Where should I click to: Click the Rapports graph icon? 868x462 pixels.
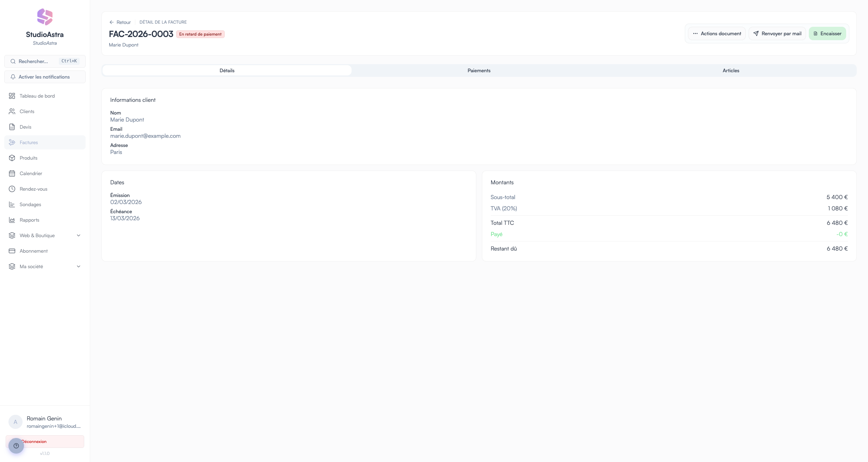point(12,220)
